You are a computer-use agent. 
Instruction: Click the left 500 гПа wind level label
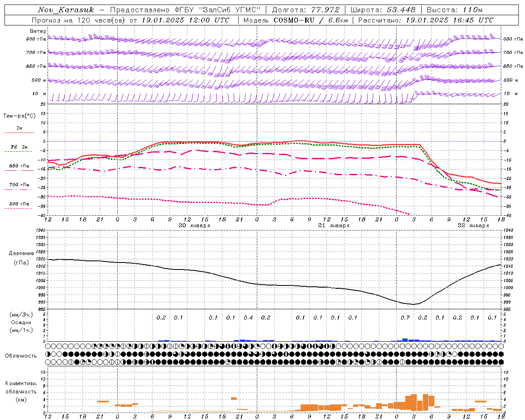click(36, 39)
